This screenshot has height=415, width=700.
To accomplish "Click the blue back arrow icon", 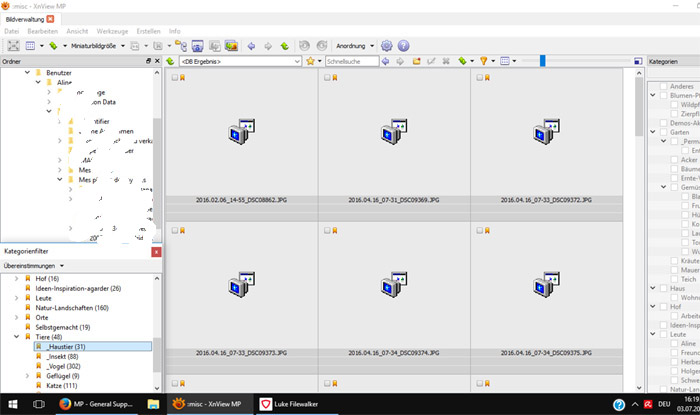I will pos(250,46).
